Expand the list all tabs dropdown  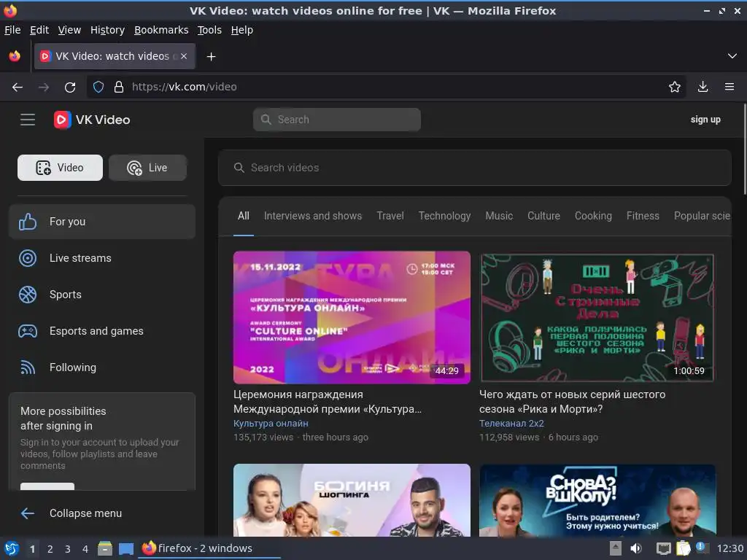click(x=732, y=56)
